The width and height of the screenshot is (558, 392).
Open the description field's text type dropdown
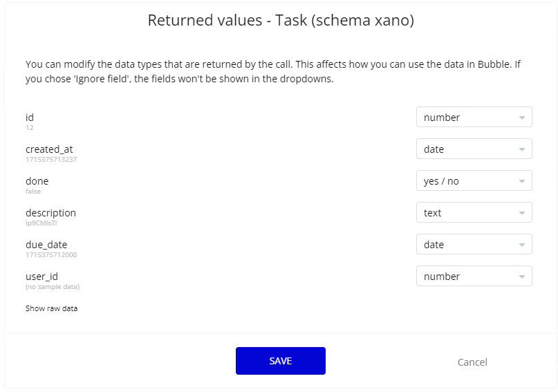pos(474,213)
